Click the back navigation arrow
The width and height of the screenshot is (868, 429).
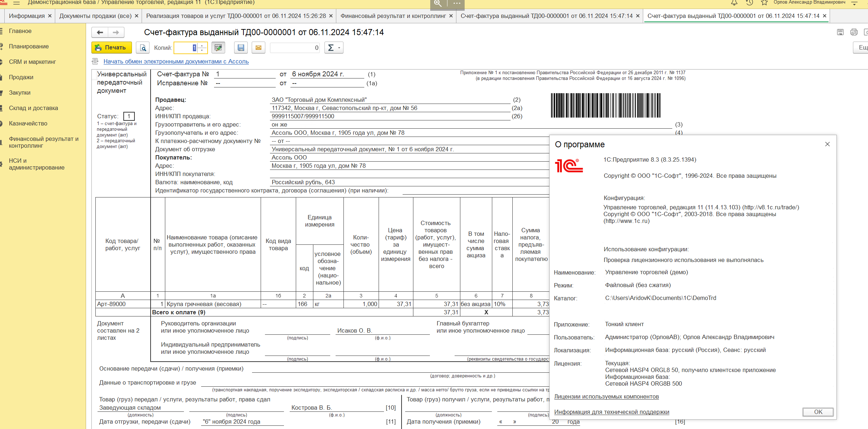(100, 33)
